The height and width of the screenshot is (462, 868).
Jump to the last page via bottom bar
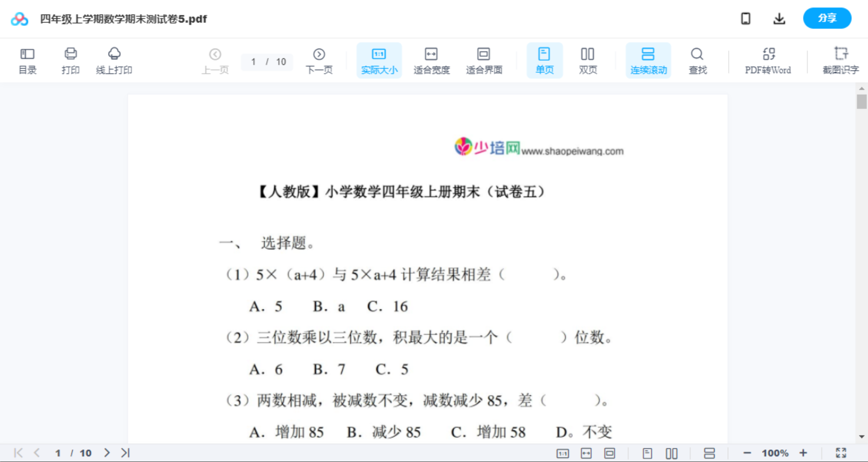tap(125, 452)
